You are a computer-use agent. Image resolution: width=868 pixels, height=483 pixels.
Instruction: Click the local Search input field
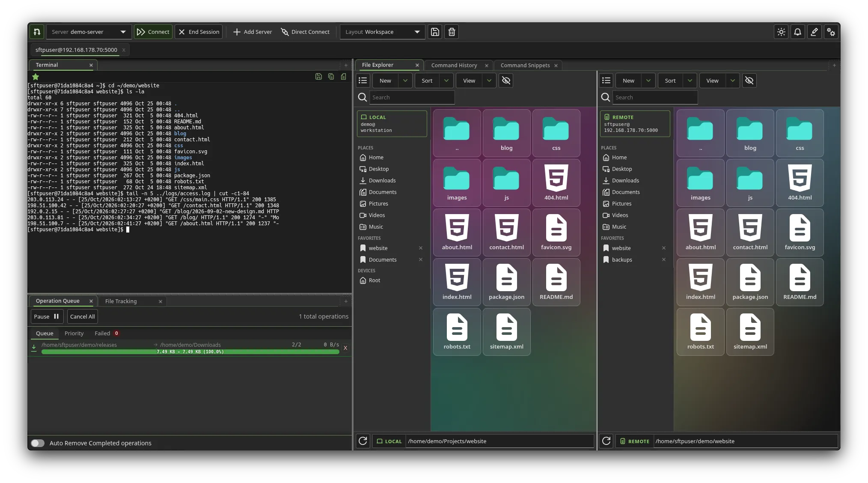(x=412, y=97)
